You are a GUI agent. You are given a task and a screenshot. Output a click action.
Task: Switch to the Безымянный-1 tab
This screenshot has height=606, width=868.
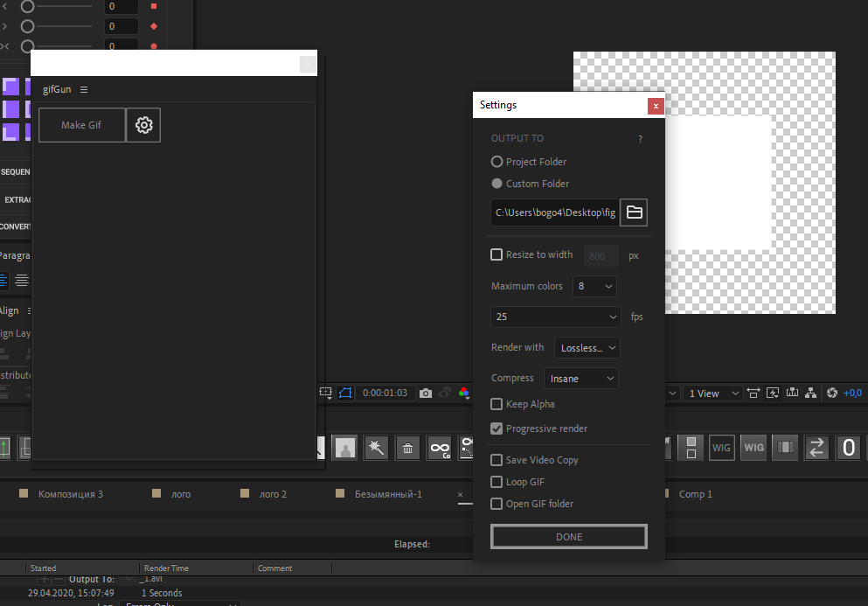tap(388, 494)
